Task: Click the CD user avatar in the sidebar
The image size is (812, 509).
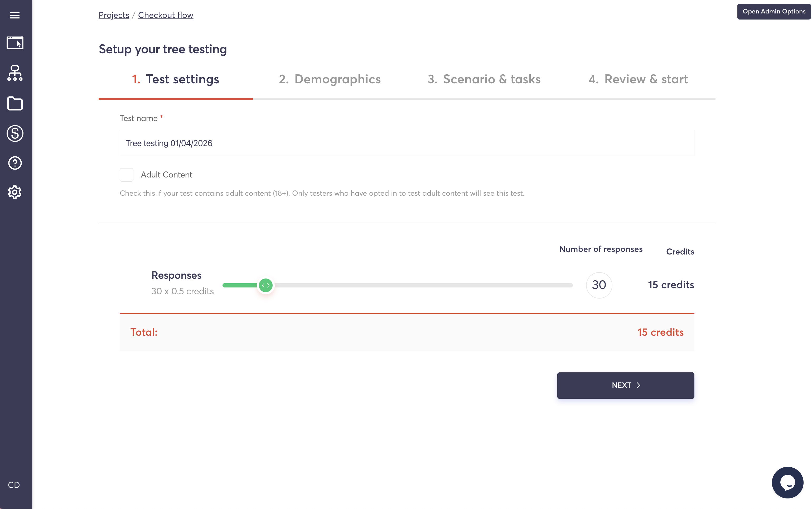Action: pos(15,485)
